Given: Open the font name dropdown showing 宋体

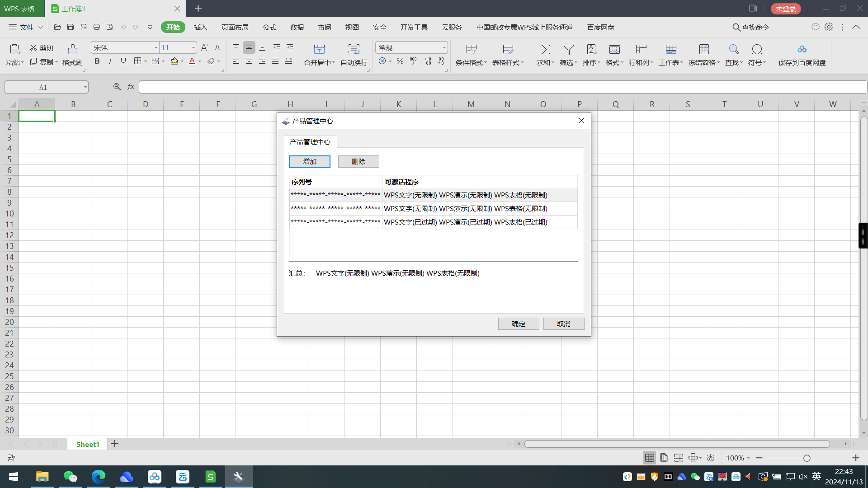Looking at the screenshot, I should click(156, 48).
